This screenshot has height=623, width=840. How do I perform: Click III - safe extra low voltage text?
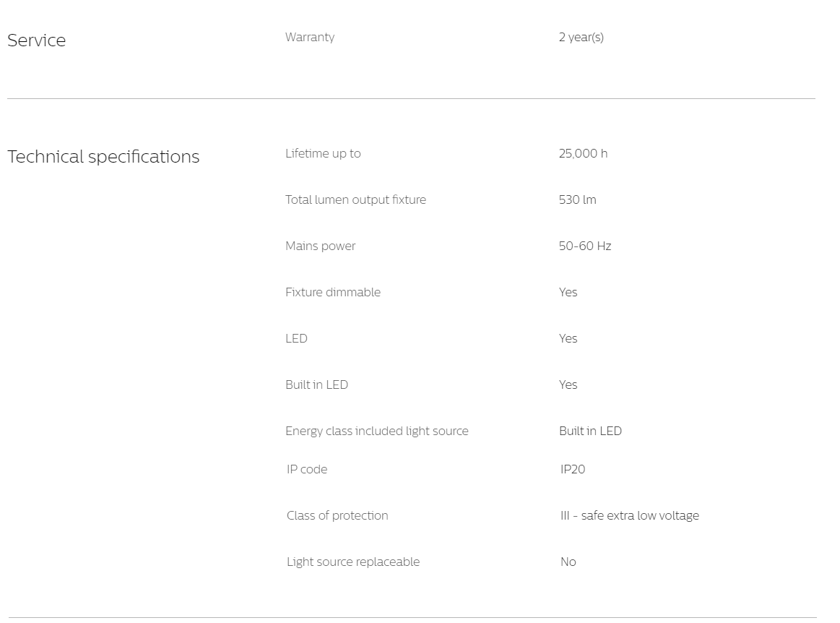[630, 515]
